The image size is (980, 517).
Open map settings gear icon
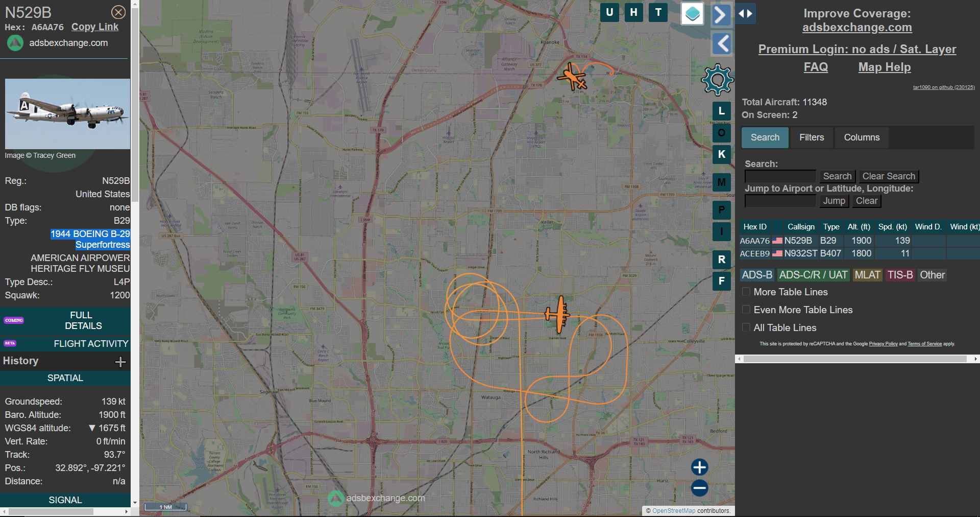click(717, 80)
